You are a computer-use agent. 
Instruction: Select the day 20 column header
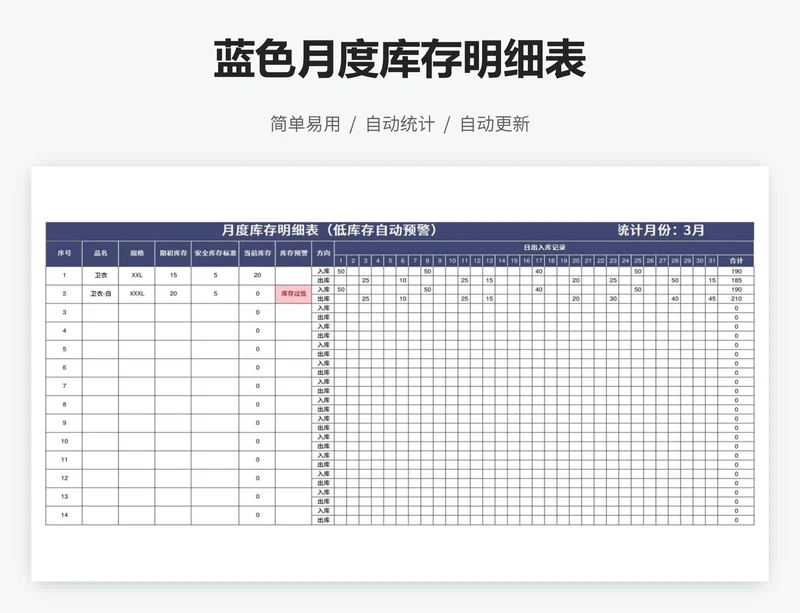click(x=576, y=261)
